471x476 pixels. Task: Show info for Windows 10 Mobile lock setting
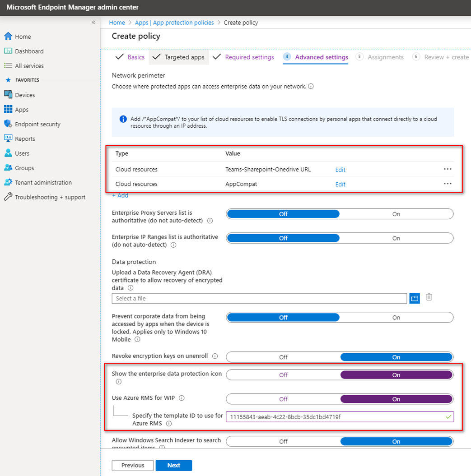[x=137, y=339]
